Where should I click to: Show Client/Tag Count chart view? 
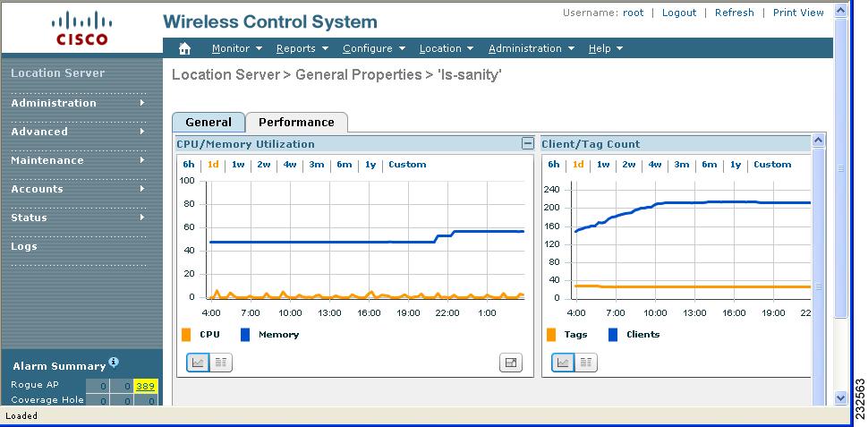(x=563, y=363)
